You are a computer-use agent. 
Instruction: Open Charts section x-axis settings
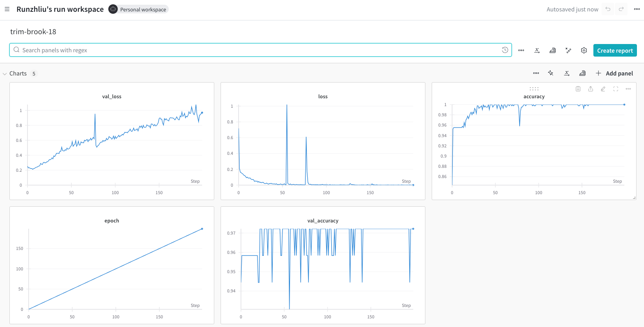click(x=567, y=73)
